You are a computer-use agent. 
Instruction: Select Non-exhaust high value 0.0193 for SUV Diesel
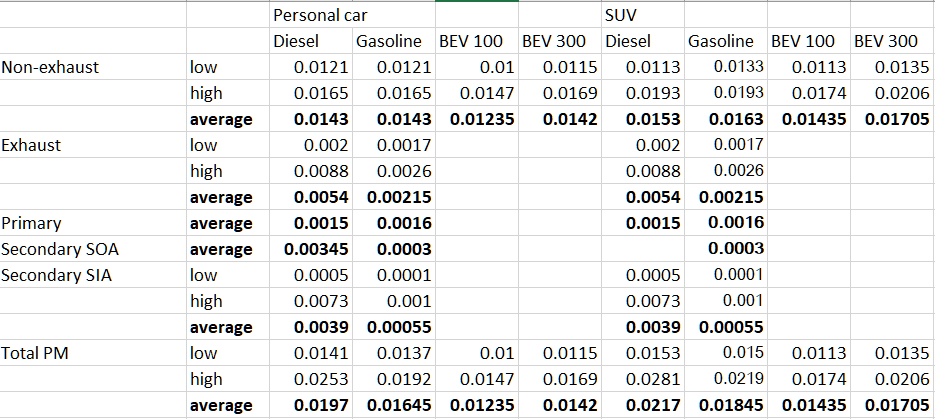point(653,93)
